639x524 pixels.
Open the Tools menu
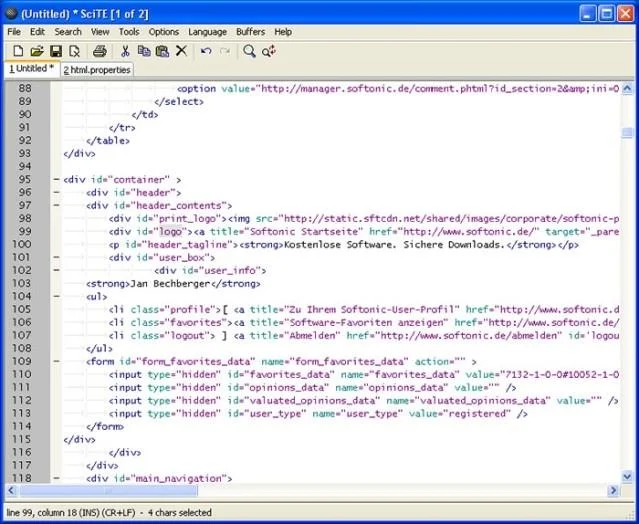coord(129,32)
